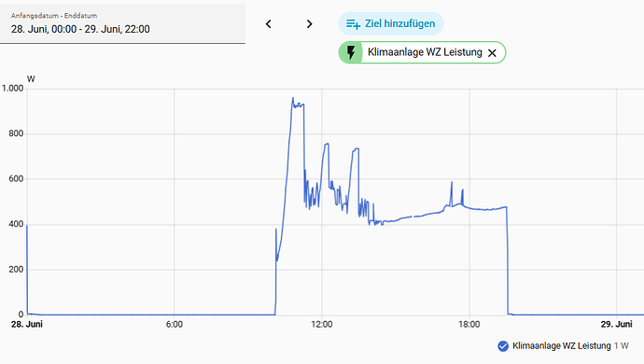Click the peak of the power curve near 1.000 W
This screenshot has width=644, height=364.
click(293, 98)
